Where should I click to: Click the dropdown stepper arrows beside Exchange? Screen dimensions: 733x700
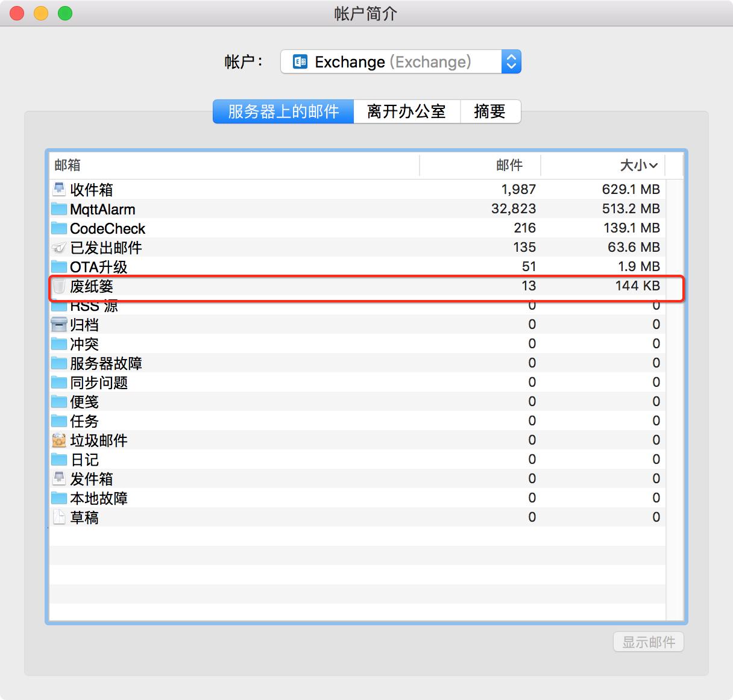510,61
